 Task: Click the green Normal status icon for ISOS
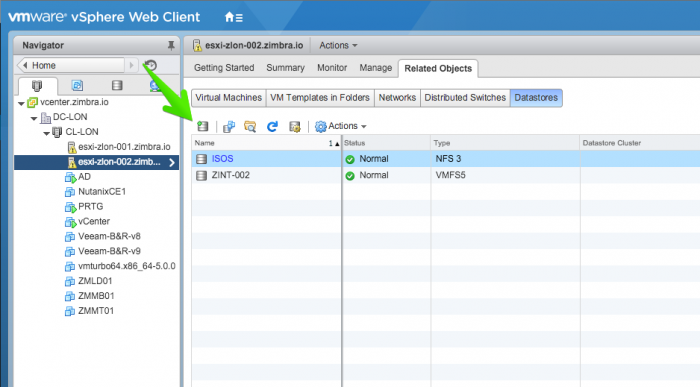[350, 159]
